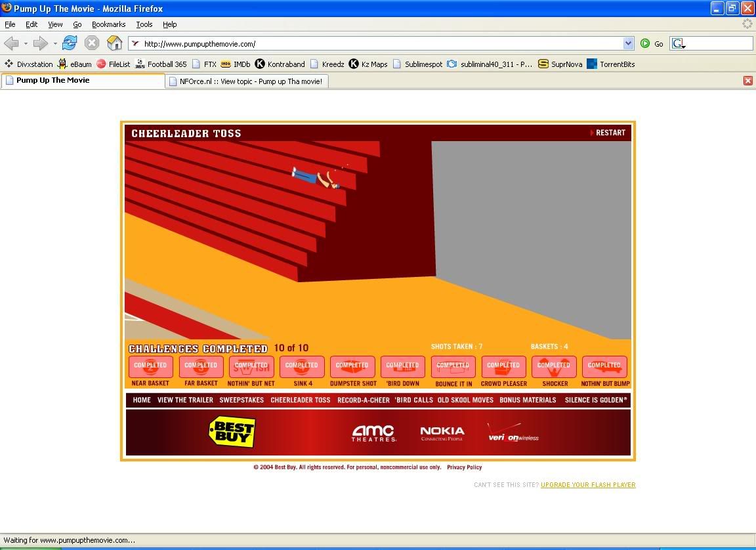
Task: Switch to the NFOrce.nl tab
Action: 247,81
